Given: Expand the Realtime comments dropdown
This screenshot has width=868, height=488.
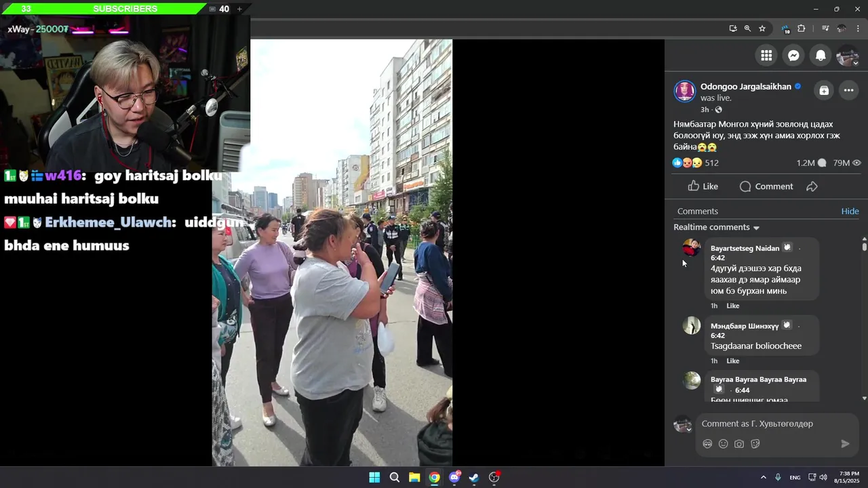Looking at the screenshot, I should [716, 227].
